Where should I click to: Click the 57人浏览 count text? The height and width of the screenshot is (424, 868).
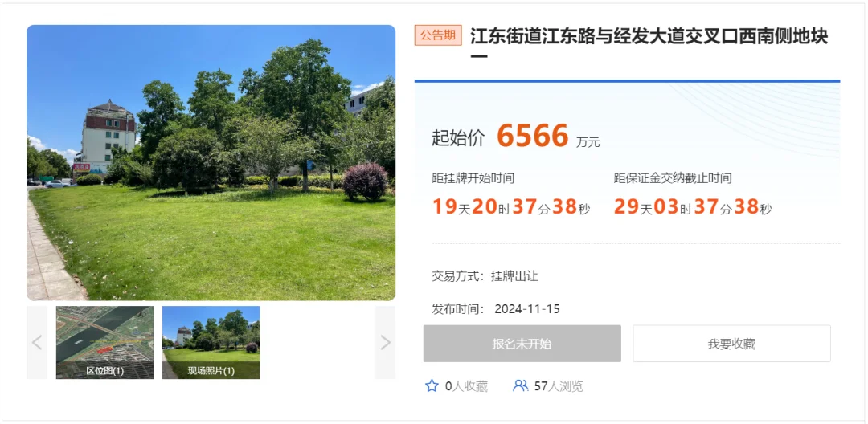[559, 386]
